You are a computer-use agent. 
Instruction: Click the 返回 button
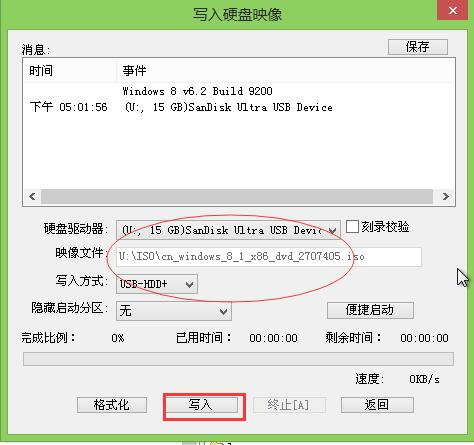(377, 405)
